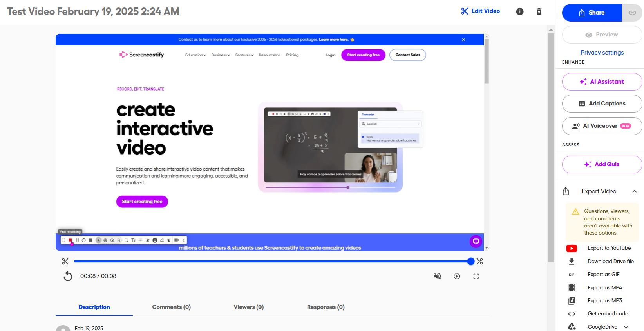Click the 00:08 / 00:08 time display
This screenshot has height=331, width=644.
[x=98, y=276]
